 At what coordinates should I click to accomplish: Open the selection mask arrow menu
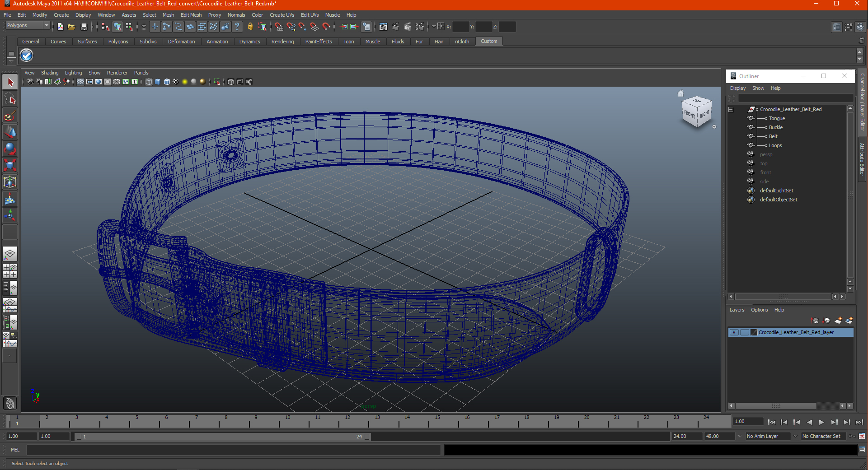pos(144,27)
